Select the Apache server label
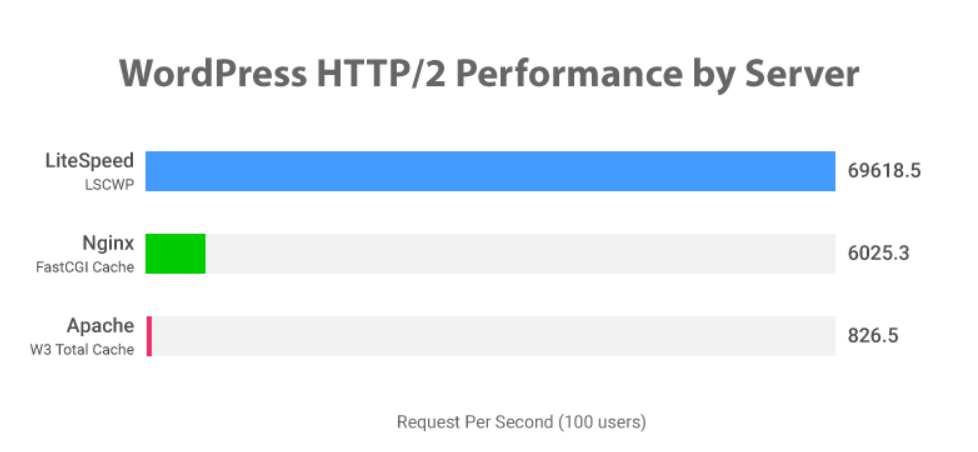The width and height of the screenshot is (978, 452). [100, 326]
